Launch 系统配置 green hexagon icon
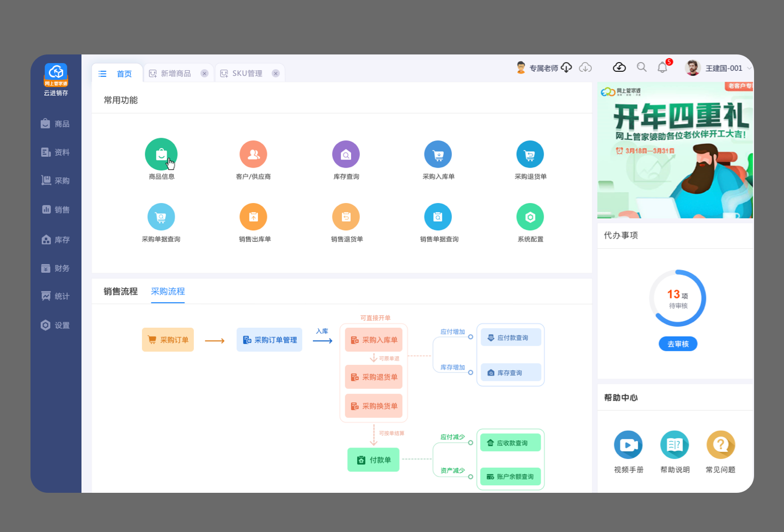784x532 pixels. click(530, 217)
